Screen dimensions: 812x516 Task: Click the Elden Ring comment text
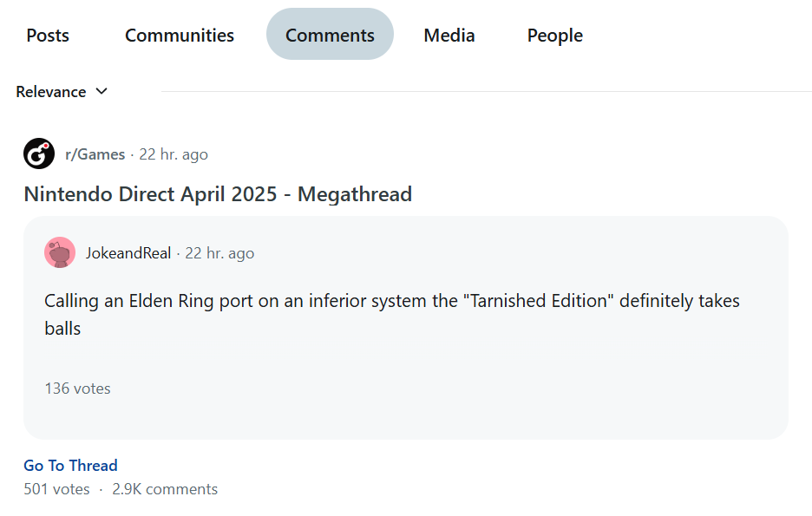click(x=391, y=302)
